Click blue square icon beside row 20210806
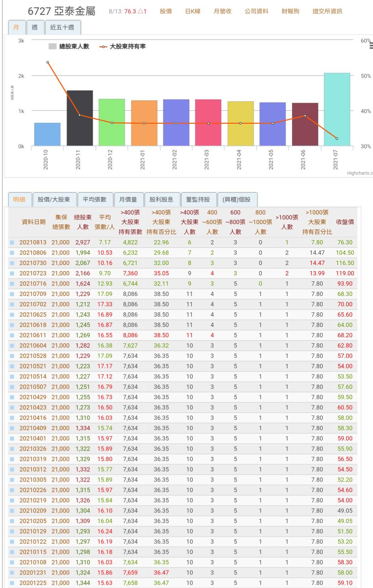 [12, 253]
